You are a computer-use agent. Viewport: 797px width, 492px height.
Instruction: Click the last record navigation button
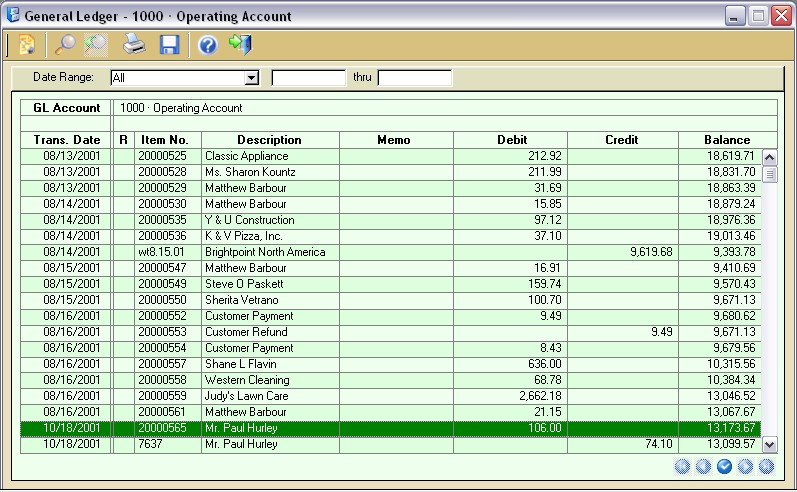tap(766, 466)
